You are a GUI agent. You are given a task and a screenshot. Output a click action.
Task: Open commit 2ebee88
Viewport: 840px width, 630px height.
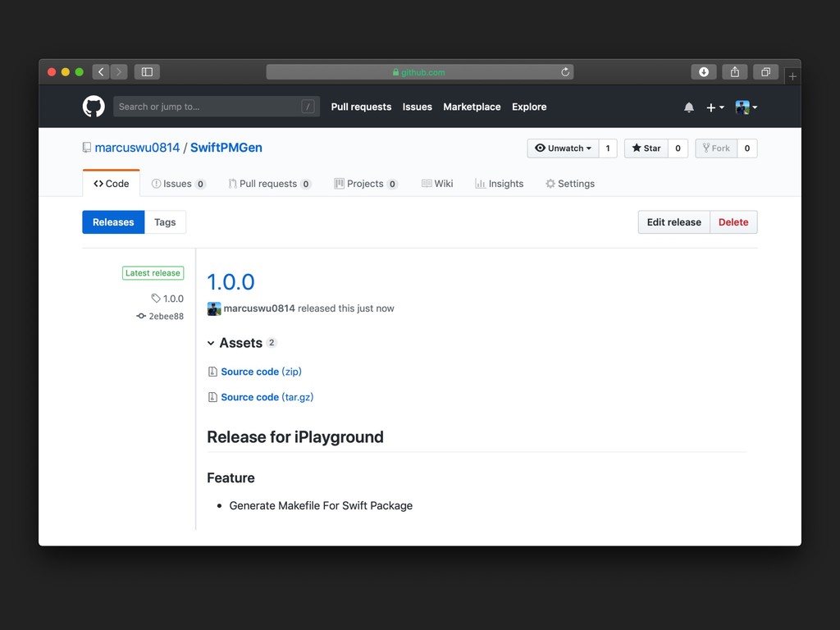[x=166, y=316]
